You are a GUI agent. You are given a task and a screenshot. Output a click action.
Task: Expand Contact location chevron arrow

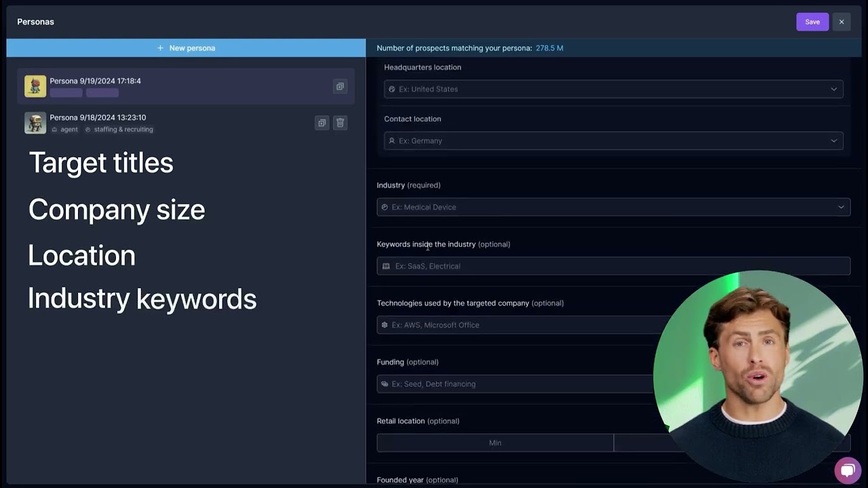click(833, 140)
